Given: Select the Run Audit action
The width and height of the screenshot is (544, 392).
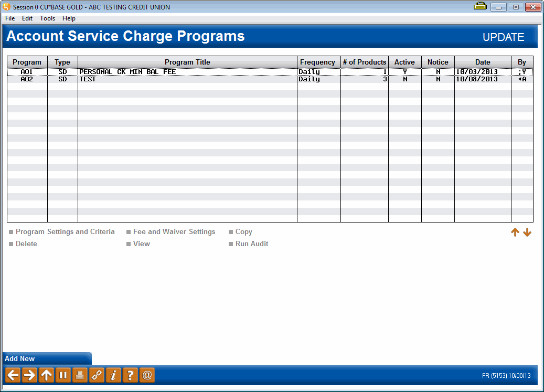Looking at the screenshot, I should [x=251, y=243].
